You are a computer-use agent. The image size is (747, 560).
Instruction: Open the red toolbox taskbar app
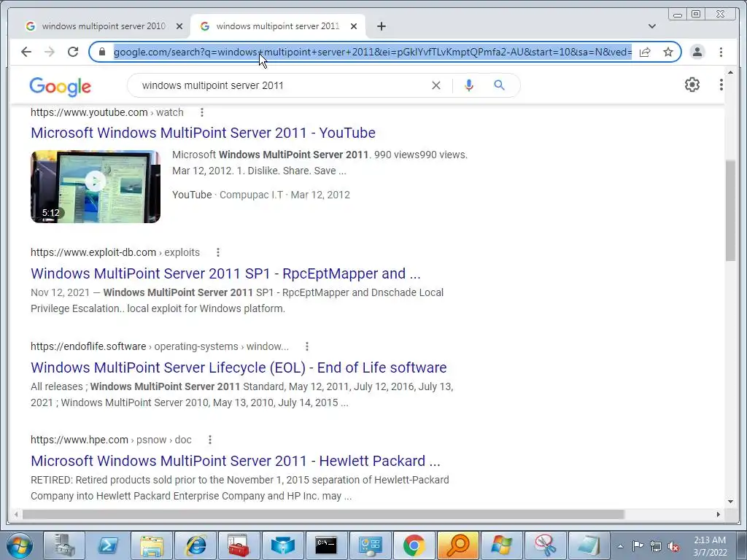239,545
